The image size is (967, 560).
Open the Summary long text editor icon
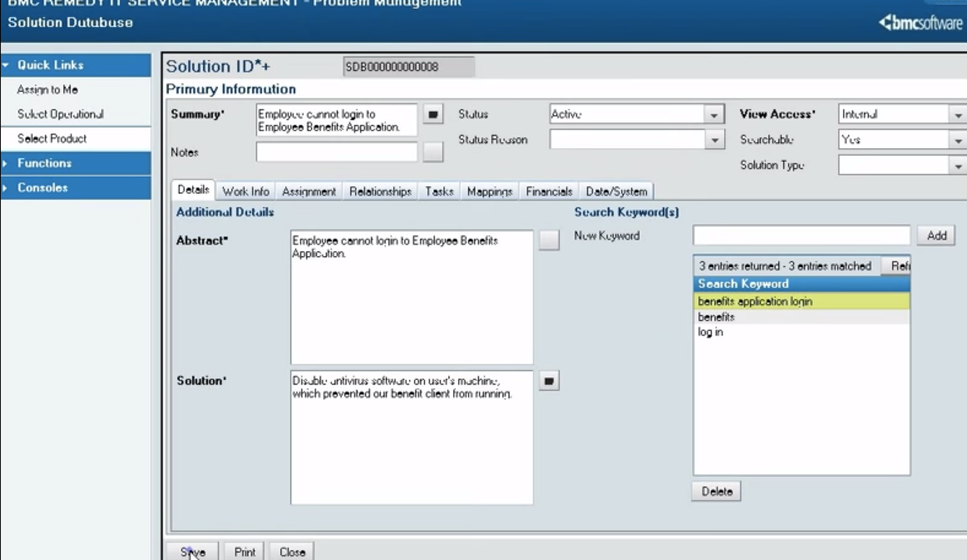432,114
